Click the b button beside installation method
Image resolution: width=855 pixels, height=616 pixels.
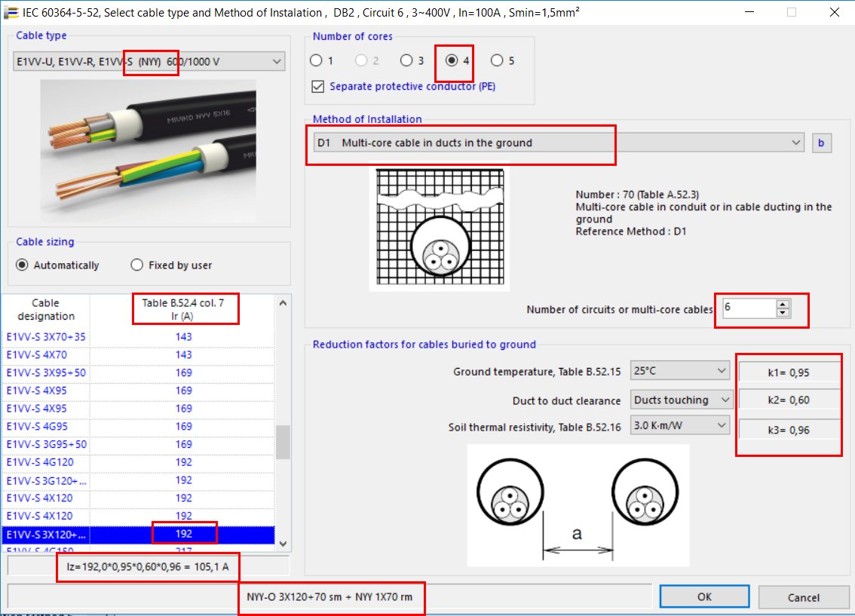pyautogui.click(x=821, y=143)
